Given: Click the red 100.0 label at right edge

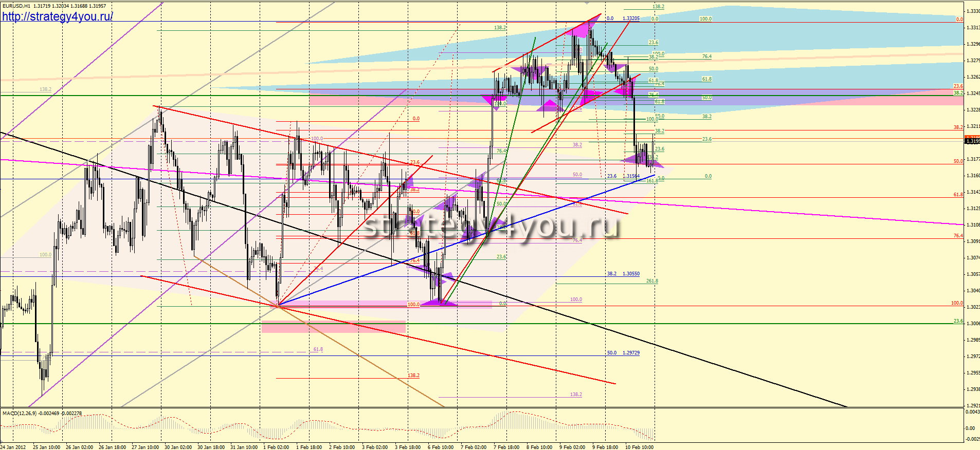Looking at the screenshot, I should [957, 303].
